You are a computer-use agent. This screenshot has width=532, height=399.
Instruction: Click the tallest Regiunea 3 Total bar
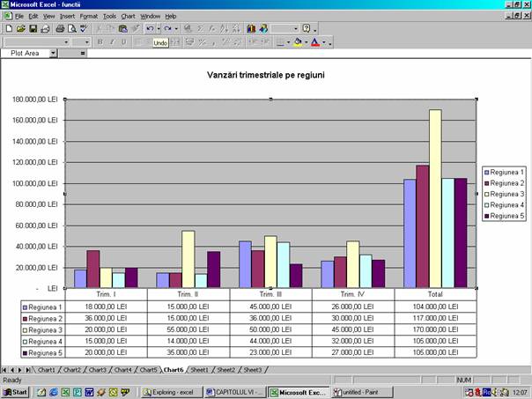click(x=434, y=197)
